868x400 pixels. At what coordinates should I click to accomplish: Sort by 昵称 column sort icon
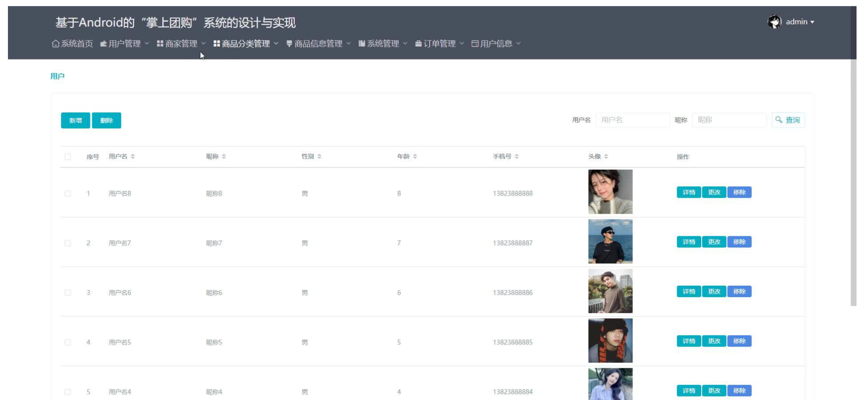(224, 156)
